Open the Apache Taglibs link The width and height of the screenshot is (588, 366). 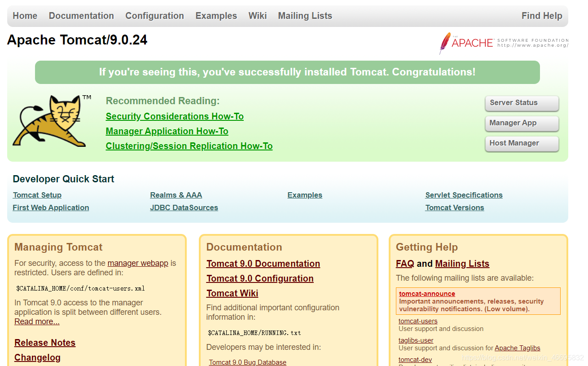pyautogui.click(x=518, y=348)
